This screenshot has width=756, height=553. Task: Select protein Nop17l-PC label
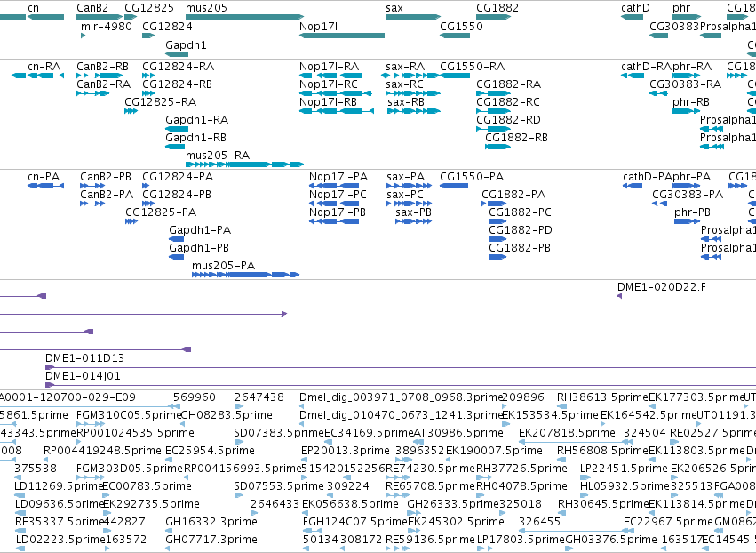click(x=338, y=195)
